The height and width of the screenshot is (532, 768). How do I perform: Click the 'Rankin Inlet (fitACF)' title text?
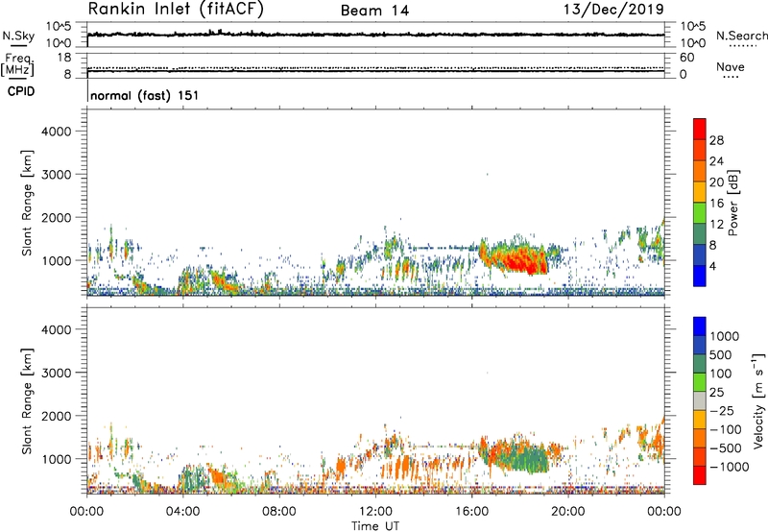click(176, 10)
